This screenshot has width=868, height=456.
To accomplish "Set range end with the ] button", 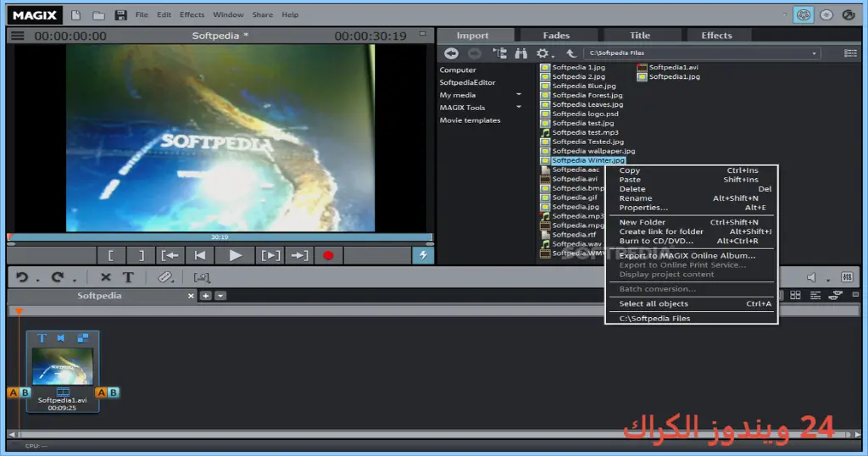I will (x=141, y=256).
